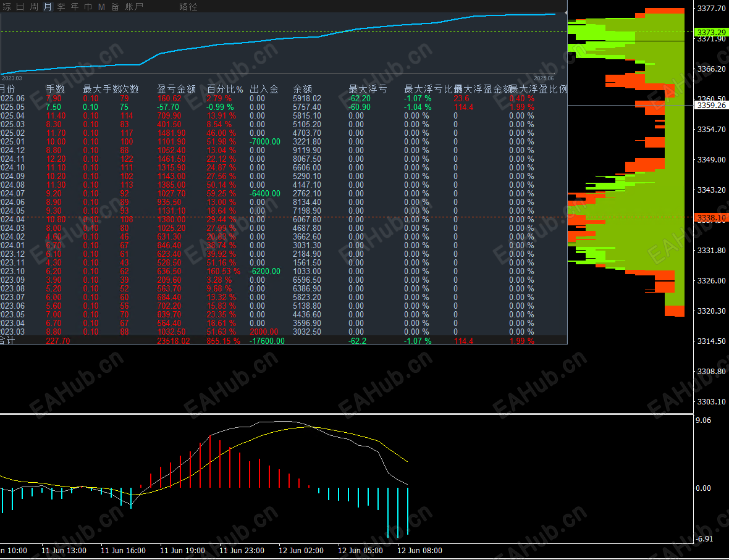This screenshot has width=729, height=560.
Task: Click the 余额 column header
Action: pos(303,90)
